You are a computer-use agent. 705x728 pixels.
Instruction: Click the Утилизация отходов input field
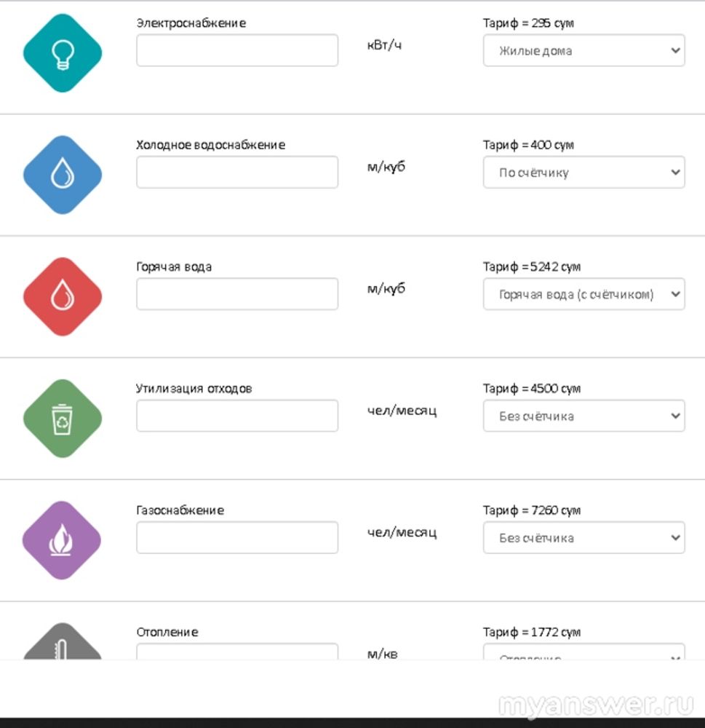pos(237,416)
